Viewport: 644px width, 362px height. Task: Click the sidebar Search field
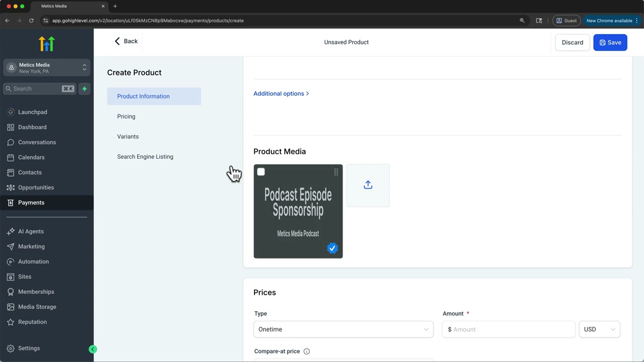(x=40, y=88)
